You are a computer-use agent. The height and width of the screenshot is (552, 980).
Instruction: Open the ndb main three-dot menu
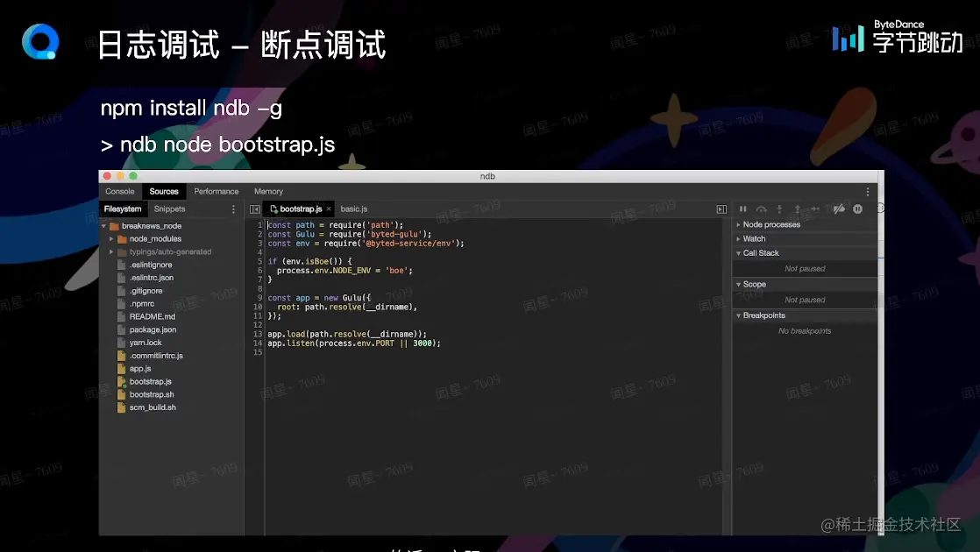tap(868, 192)
